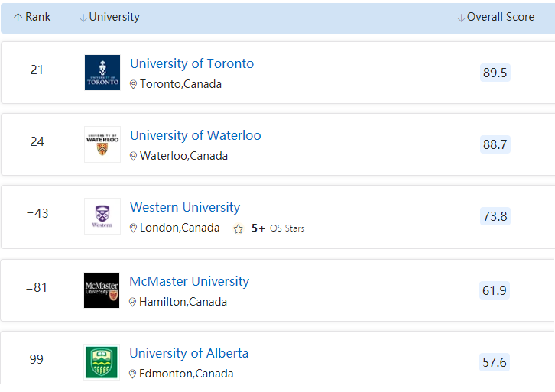Screen dimensions: 555x392
Task: Sort by Overall Score column header
Action: [495, 17]
